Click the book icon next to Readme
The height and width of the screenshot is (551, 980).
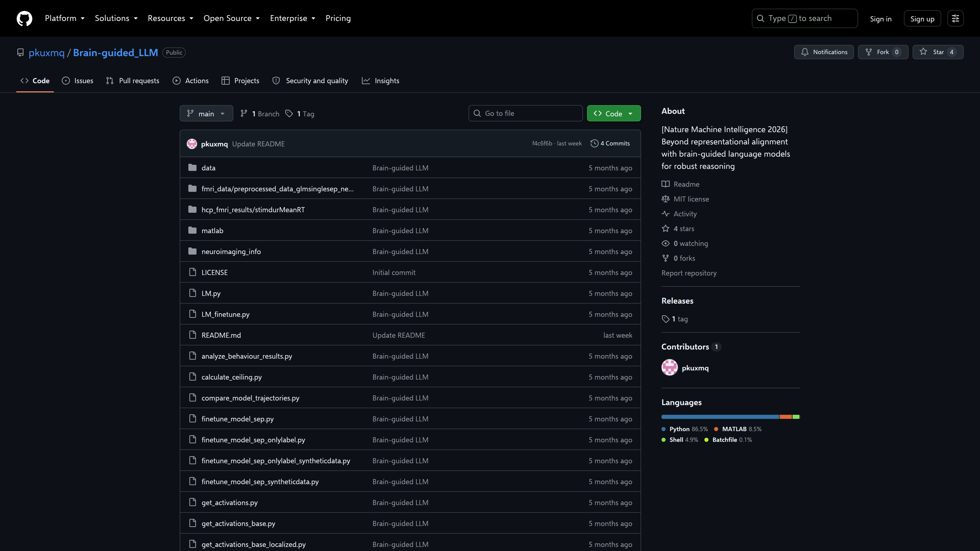[x=665, y=184]
